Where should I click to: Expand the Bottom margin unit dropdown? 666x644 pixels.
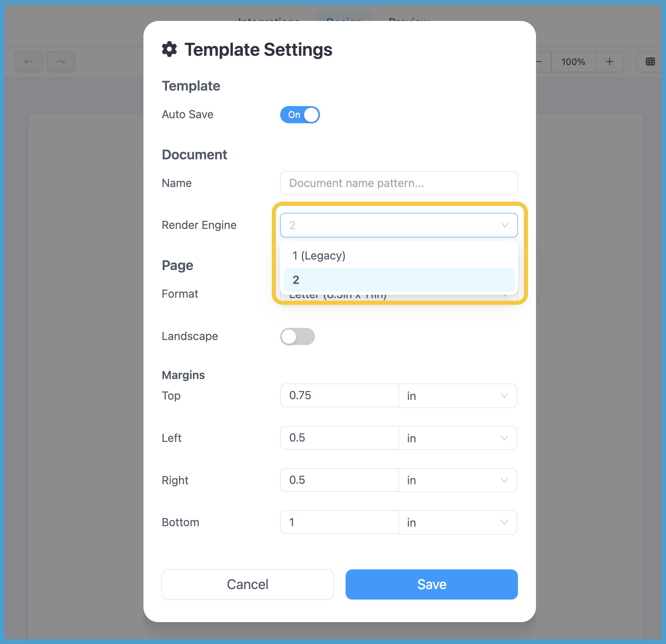pyautogui.click(x=457, y=522)
